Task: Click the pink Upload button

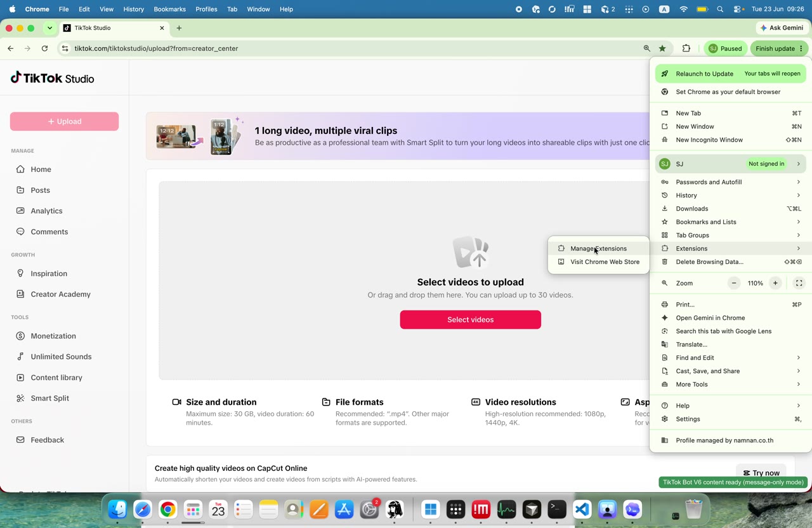Action: (64, 121)
